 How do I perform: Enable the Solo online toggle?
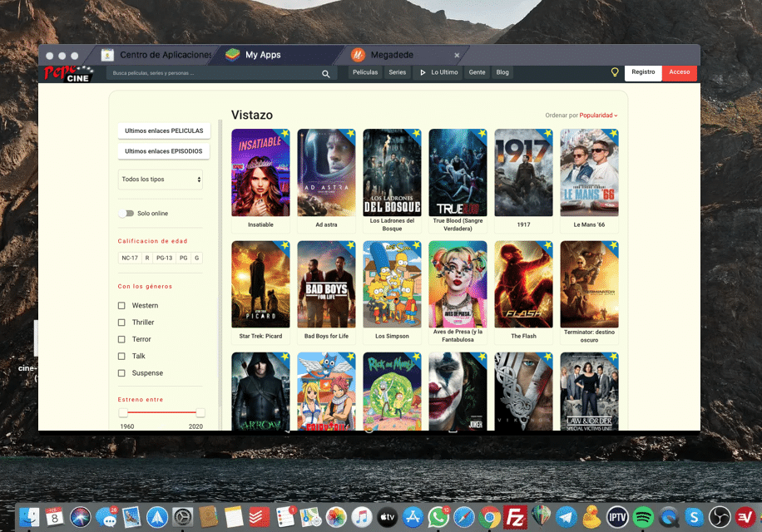pyautogui.click(x=128, y=213)
